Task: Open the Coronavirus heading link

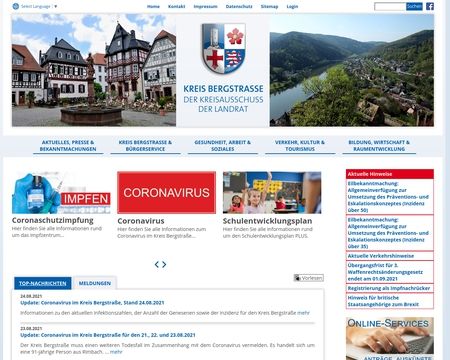Action: point(141,221)
